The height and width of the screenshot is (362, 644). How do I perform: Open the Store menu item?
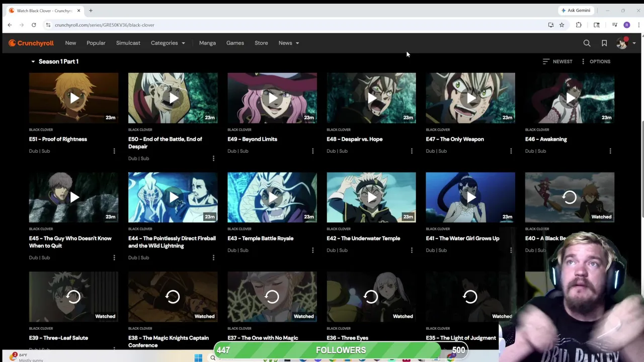261,43
